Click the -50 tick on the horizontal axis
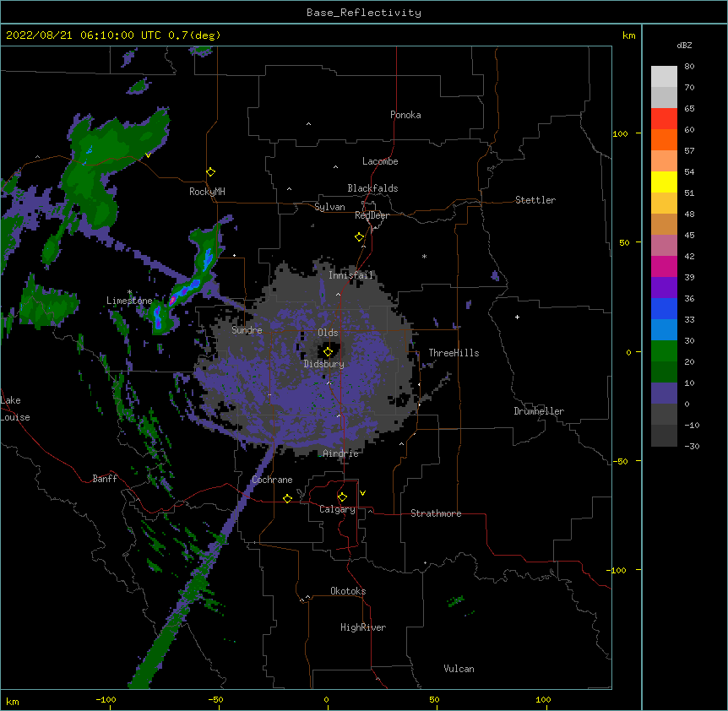The width and height of the screenshot is (728, 711). click(215, 699)
